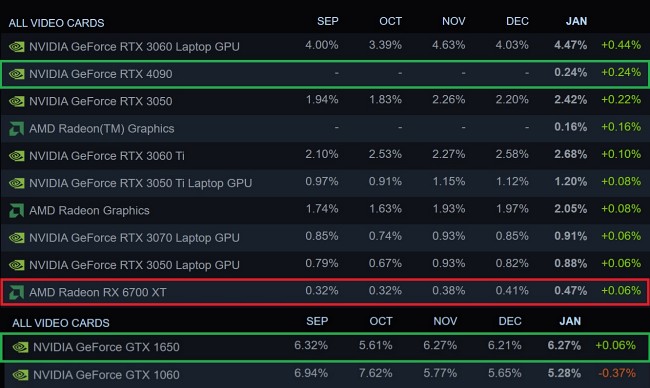Click RTX 4090 January share 0.24%

pos(570,72)
